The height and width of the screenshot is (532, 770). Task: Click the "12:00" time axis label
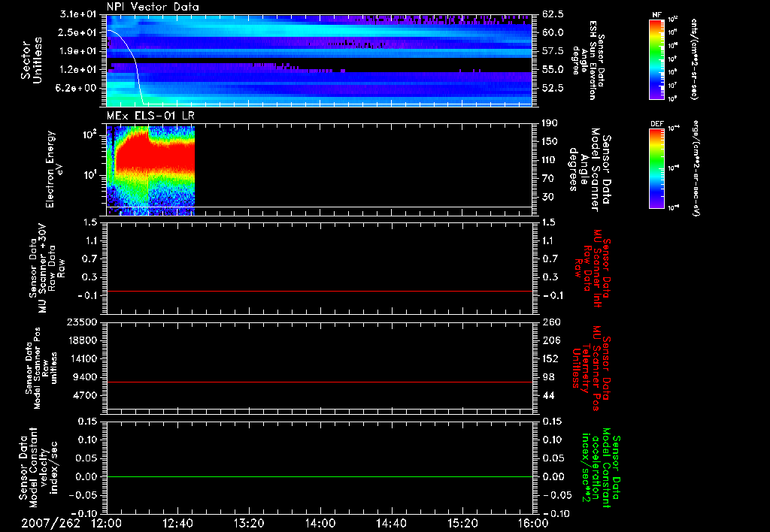coord(107,523)
